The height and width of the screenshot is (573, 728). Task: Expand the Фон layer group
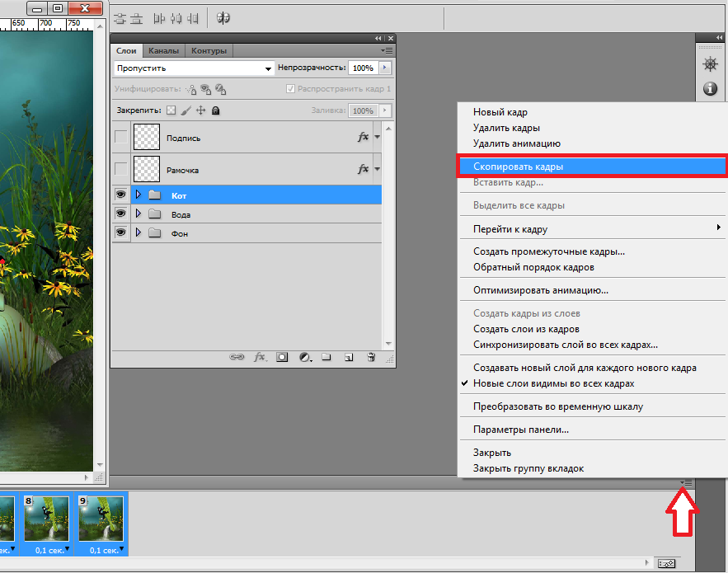tap(139, 233)
